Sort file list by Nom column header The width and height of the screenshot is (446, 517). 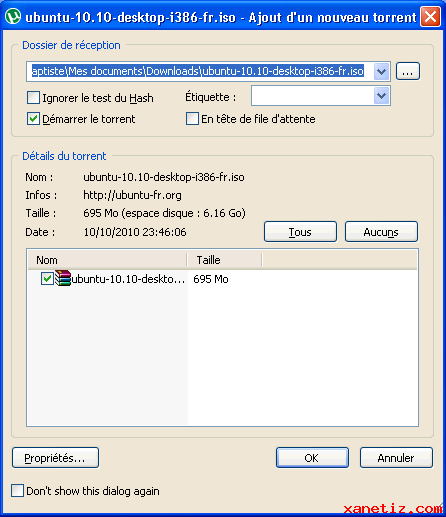(107, 260)
